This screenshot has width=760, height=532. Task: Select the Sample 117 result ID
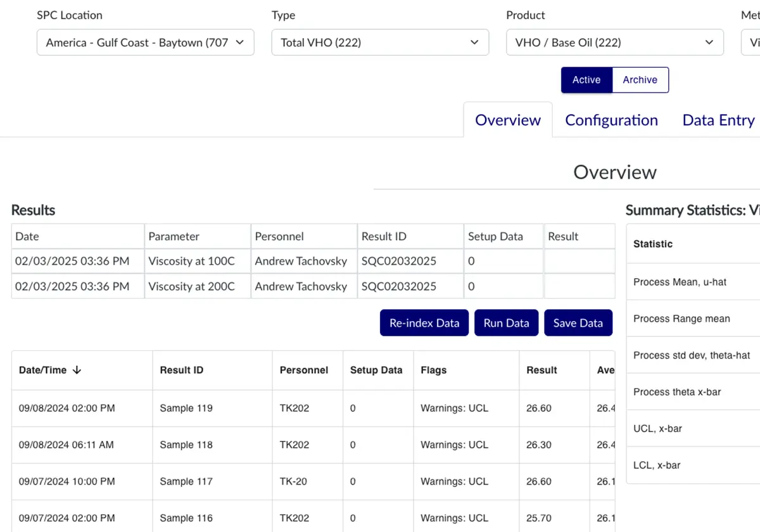186,482
